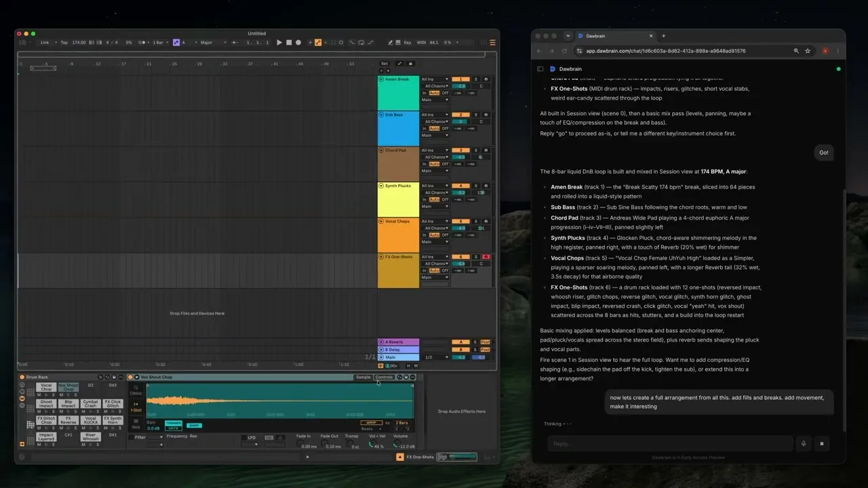Click the Chrome zoom magnifier icon
The width and height of the screenshot is (868, 488).
coord(796,51)
